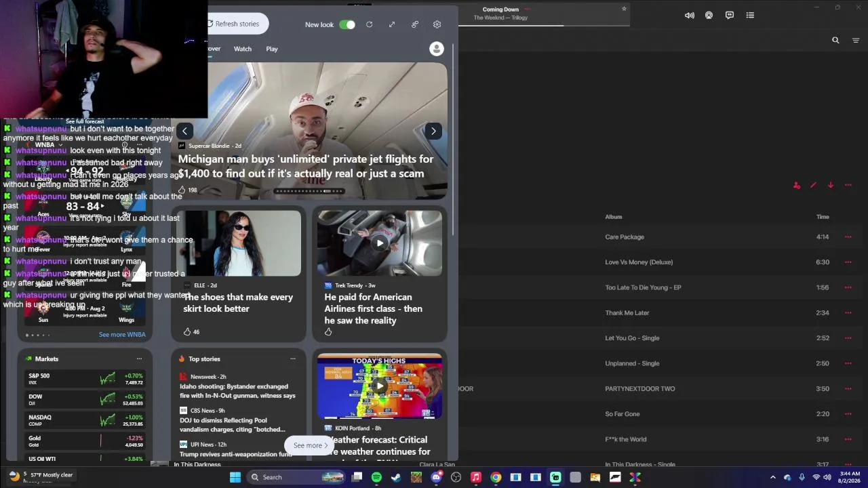Click album 'Let You Go - Single'
The height and width of the screenshot is (488, 868).
click(x=632, y=338)
